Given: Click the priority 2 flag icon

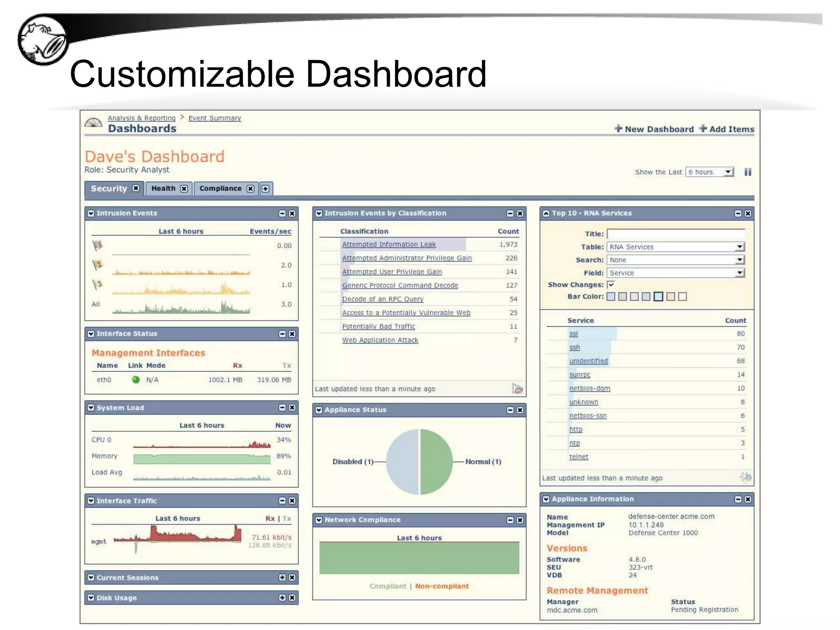Looking at the screenshot, I should (97, 265).
